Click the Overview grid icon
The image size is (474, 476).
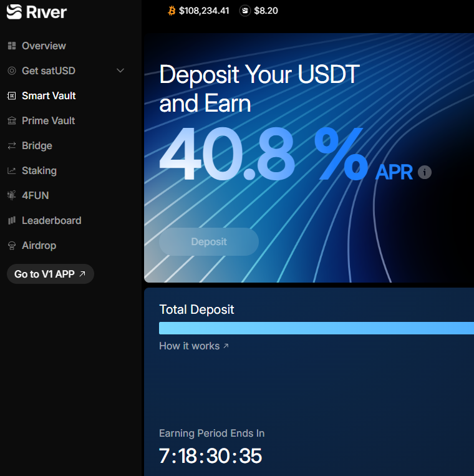(x=12, y=46)
